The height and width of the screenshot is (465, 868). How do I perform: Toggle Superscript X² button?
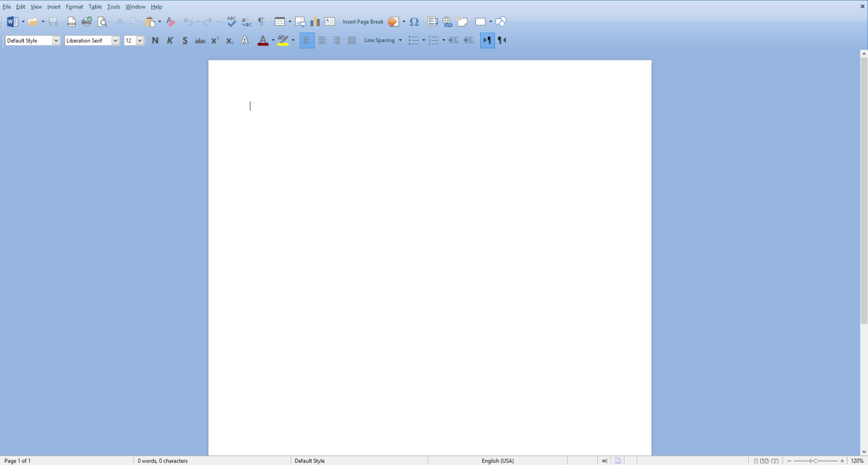215,41
